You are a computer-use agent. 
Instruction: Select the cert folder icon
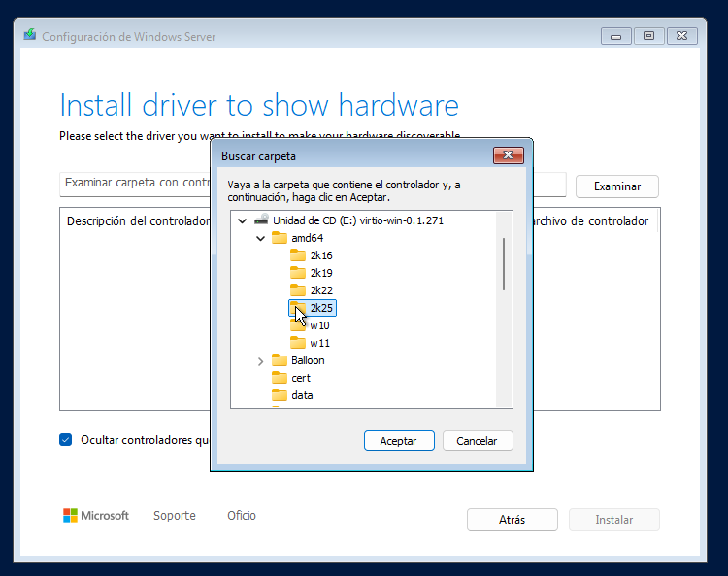[x=280, y=378]
